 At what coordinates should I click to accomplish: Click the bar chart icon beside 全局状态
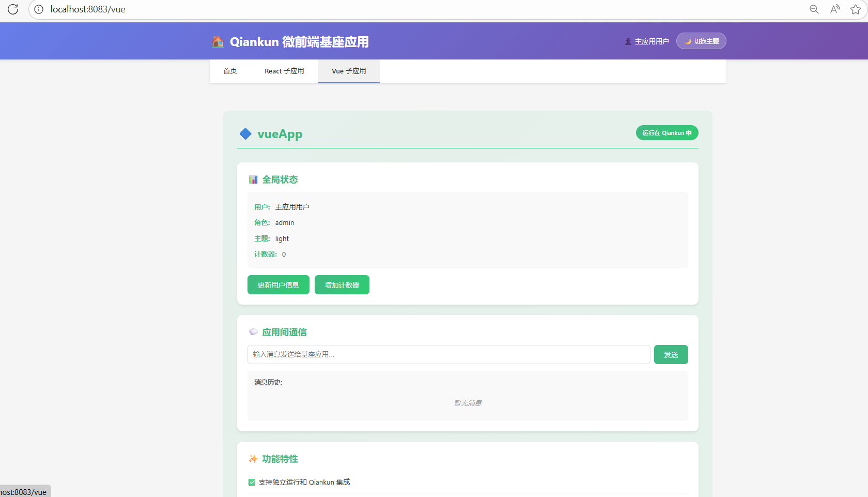click(x=253, y=179)
